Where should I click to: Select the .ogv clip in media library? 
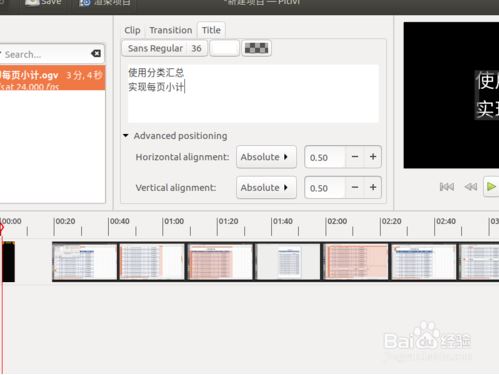point(52,78)
